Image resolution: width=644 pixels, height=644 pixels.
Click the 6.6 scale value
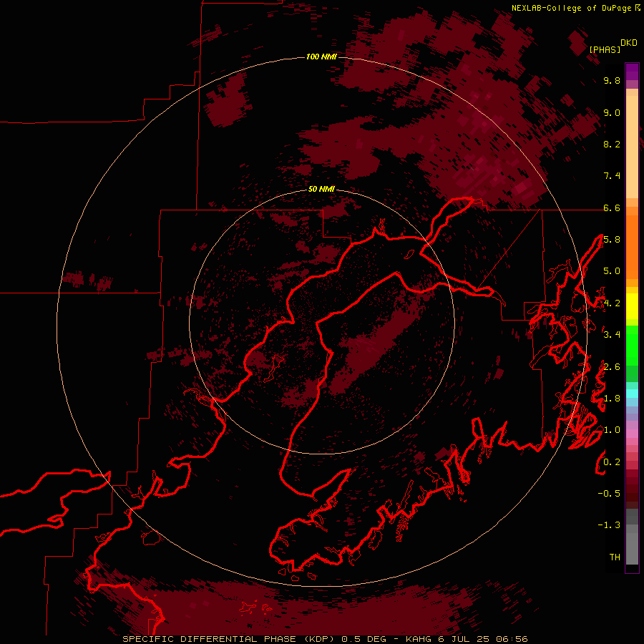click(612, 208)
